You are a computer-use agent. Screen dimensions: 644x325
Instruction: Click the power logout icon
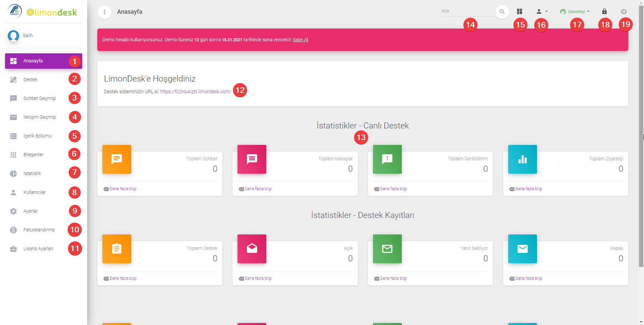point(624,11)
